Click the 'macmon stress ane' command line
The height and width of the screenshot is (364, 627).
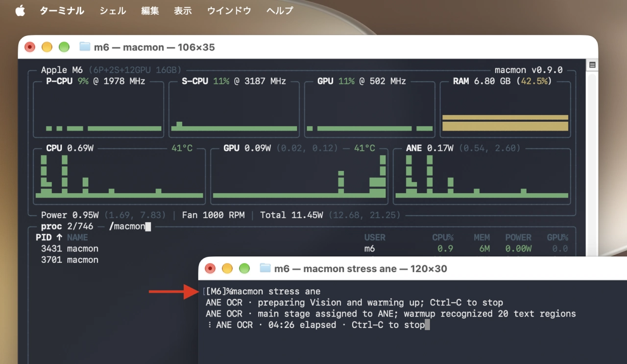click(x=277, y=292)
